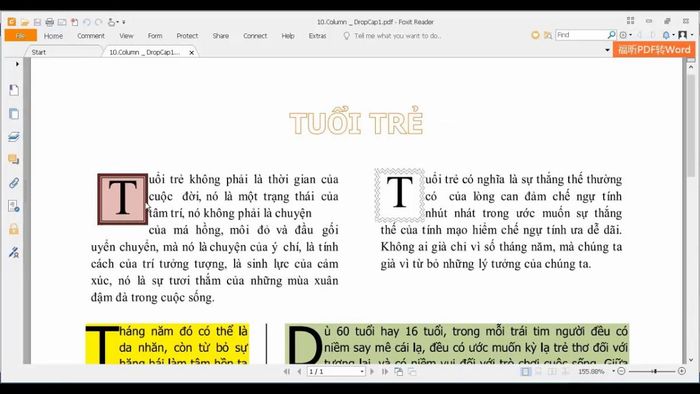Click the orange PDF to Word button
Screen dimensions: 700x394
[x=654, y=50]
